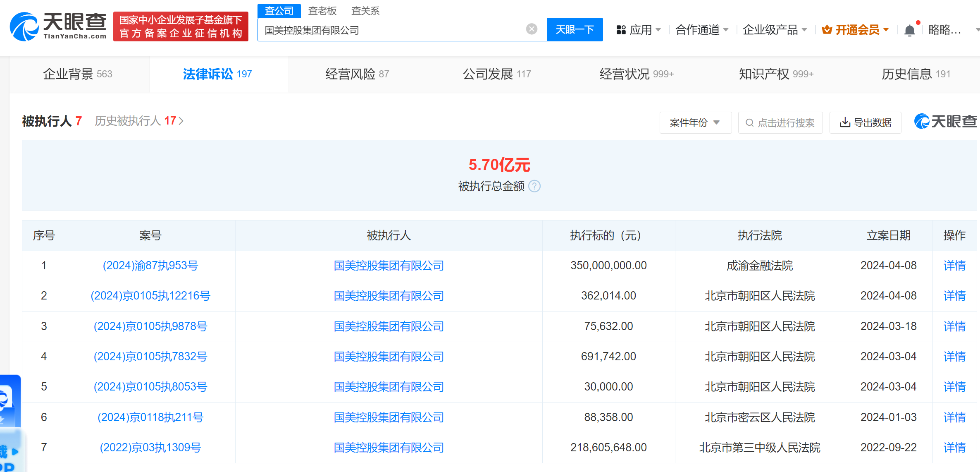
Task: Expand the 企业级产品 dropdown
Action: pos(775,30)
